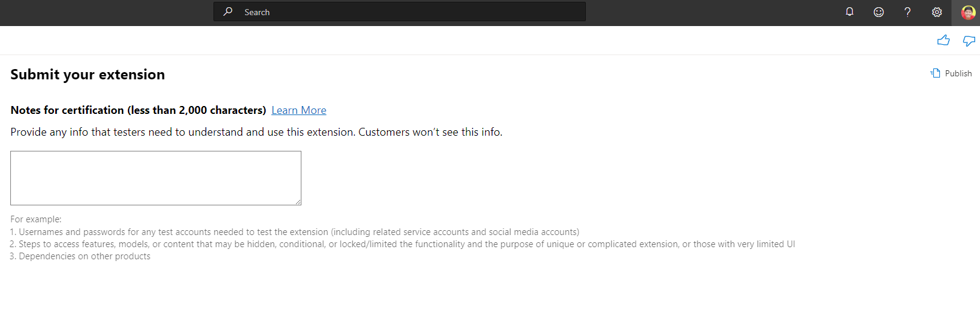Click the "Provide any info that testers need" text
Viewport: 980px width, 335px height.
(x=256, y=132)
